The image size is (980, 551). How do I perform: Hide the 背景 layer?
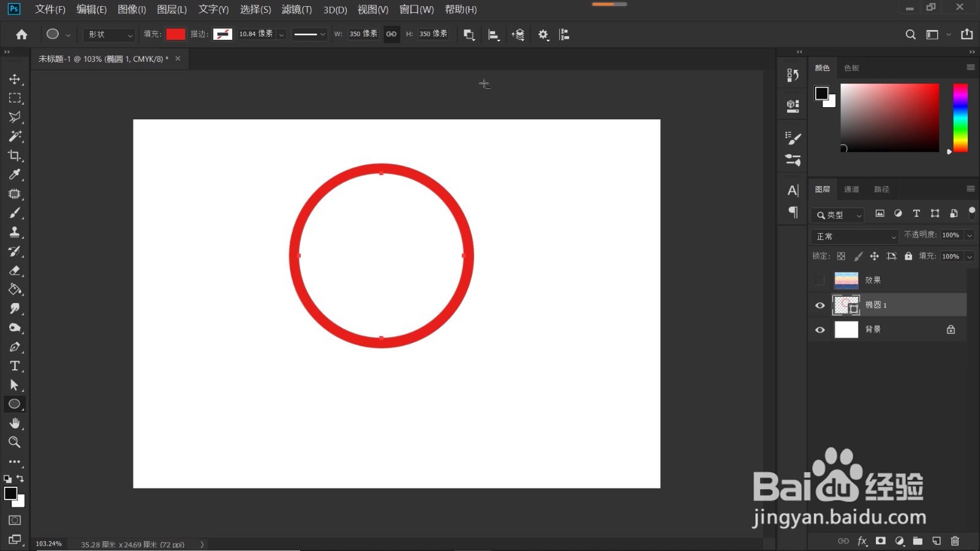820,329
